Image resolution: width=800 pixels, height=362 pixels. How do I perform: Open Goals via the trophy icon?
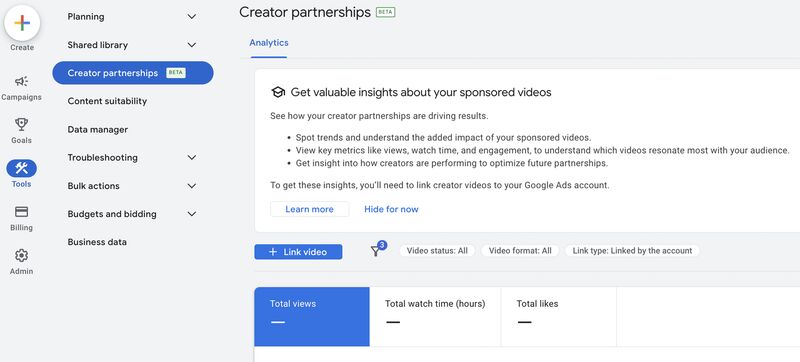click(21, 124)
